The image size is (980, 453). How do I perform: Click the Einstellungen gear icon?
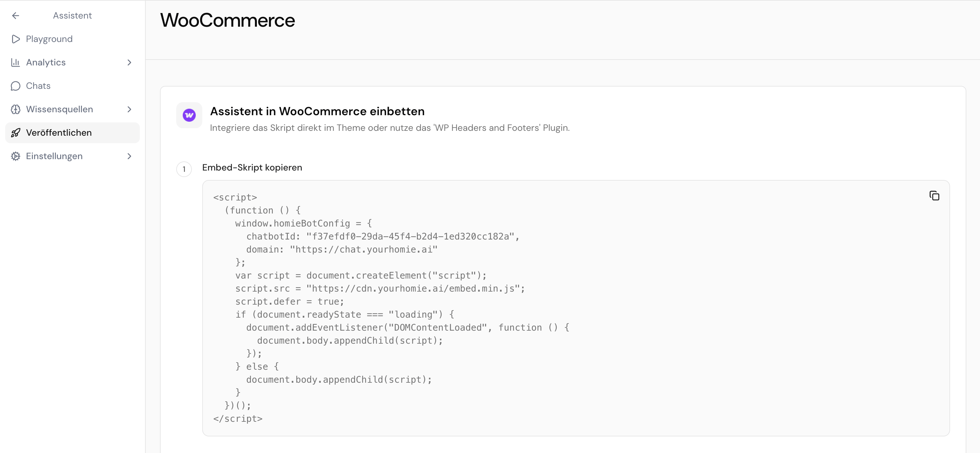(16, 156)
